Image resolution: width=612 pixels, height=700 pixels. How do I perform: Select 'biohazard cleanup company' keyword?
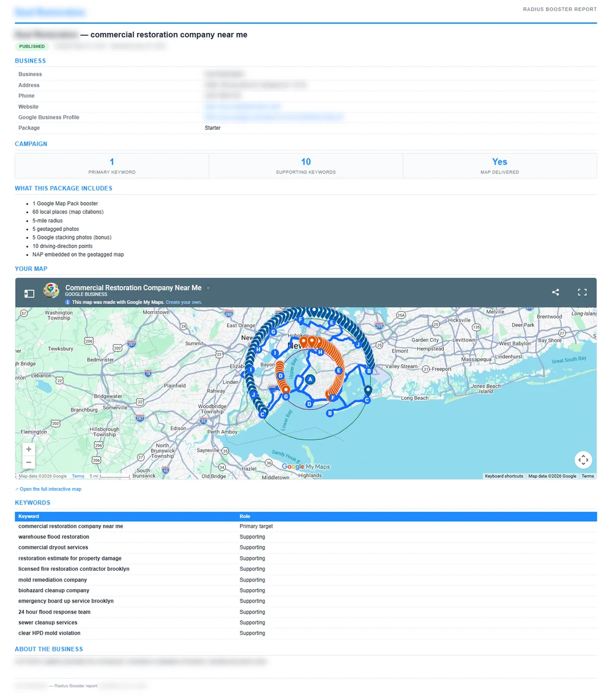click(54, 590)
